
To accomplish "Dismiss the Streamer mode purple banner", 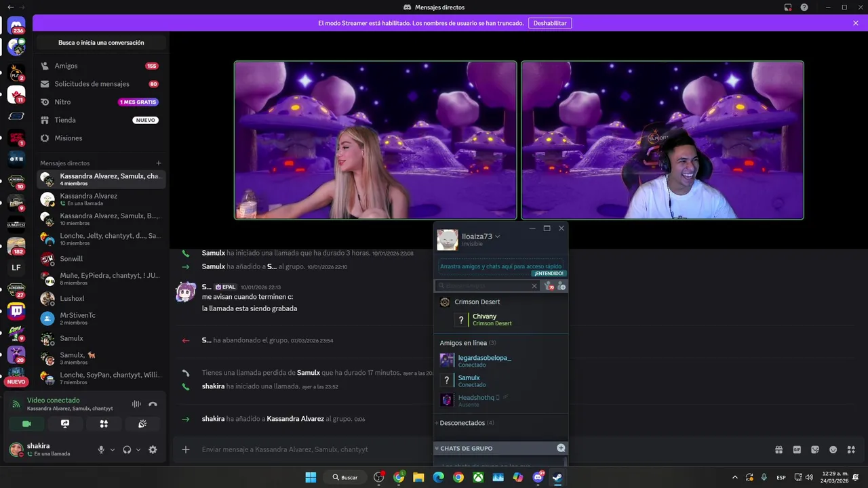I will [x=856, y=23].
